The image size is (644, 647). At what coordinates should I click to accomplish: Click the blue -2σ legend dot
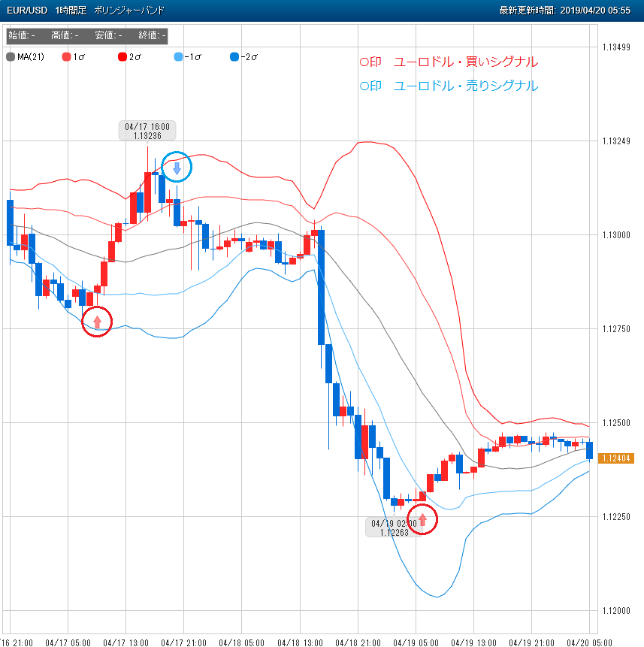(234, 57)
